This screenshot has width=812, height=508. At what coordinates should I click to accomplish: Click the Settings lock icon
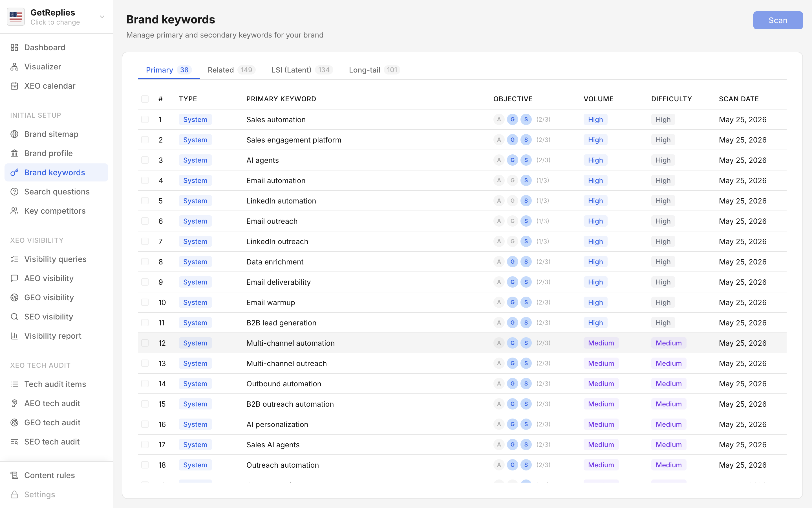pyautogui.click(x=14, y=494)
